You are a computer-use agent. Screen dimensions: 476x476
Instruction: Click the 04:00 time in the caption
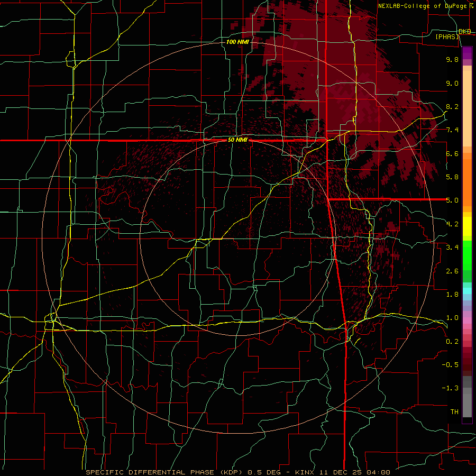tap(378, 472)
